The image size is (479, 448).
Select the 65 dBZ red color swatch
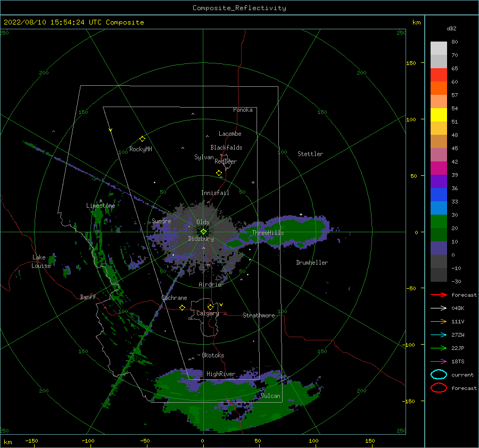[x=439, y=75]
